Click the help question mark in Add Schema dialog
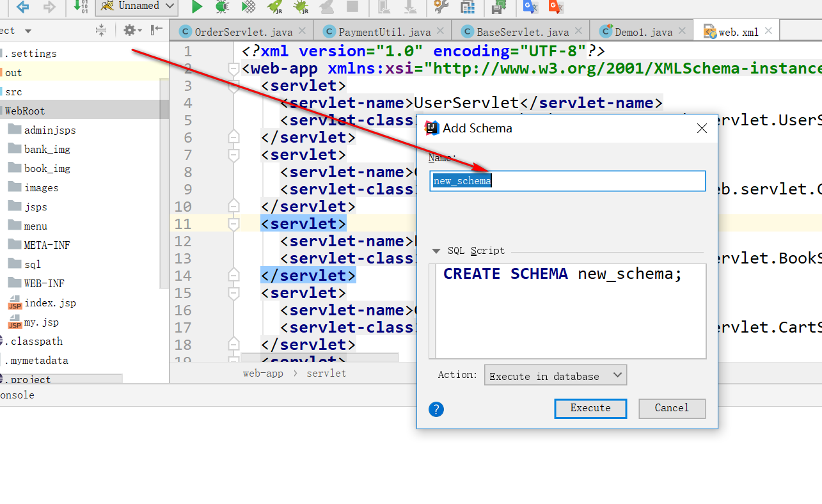The height and width of the screenshot is (504, 822). point(436,409)
